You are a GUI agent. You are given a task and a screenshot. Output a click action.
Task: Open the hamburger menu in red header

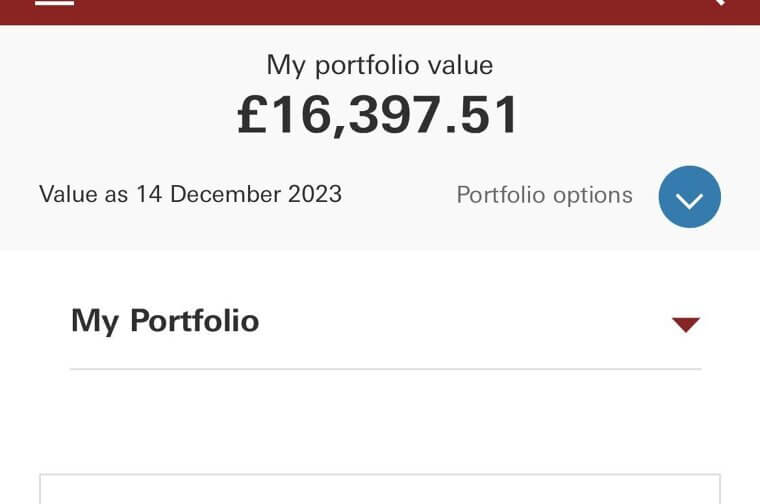point(54,4)
